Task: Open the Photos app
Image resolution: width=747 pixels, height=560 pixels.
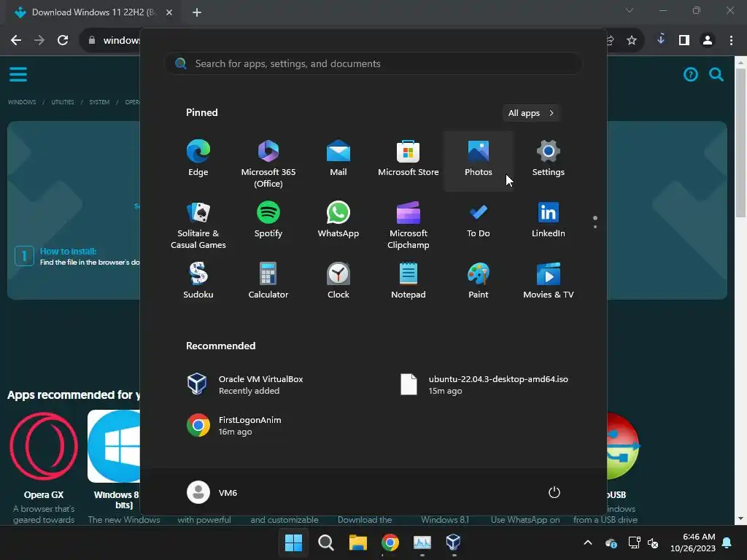Action: [x=479, y=160]
